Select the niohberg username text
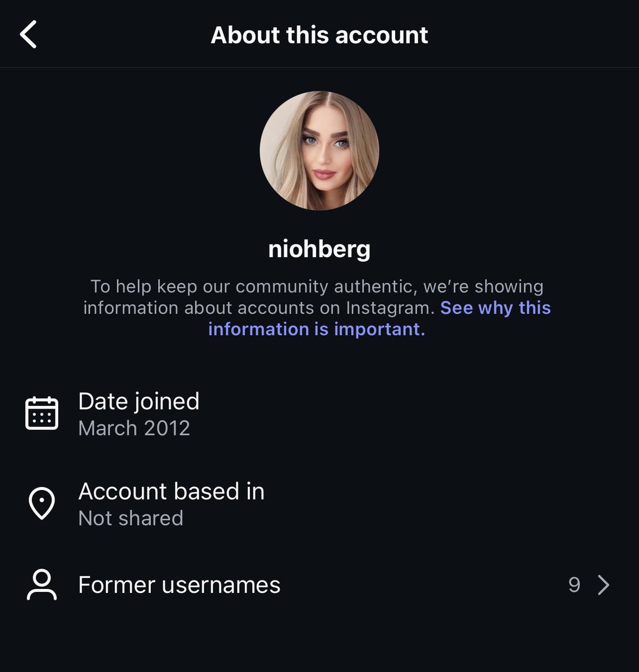Screen dimensions: 639x672 tap(319, 249)
